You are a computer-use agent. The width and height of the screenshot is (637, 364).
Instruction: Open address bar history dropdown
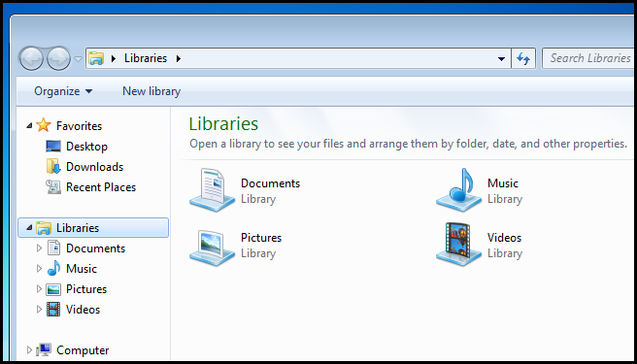pos(501,59)
